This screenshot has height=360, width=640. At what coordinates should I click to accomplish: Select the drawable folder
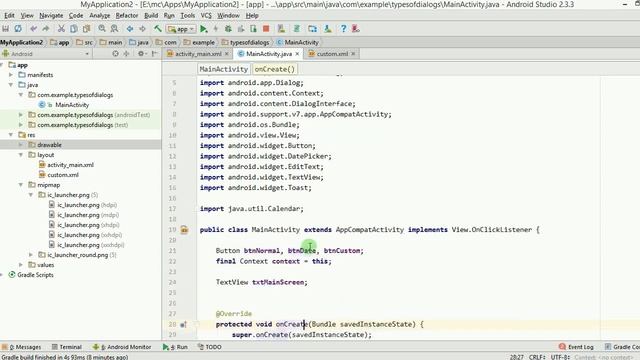(x=49, y=145)
